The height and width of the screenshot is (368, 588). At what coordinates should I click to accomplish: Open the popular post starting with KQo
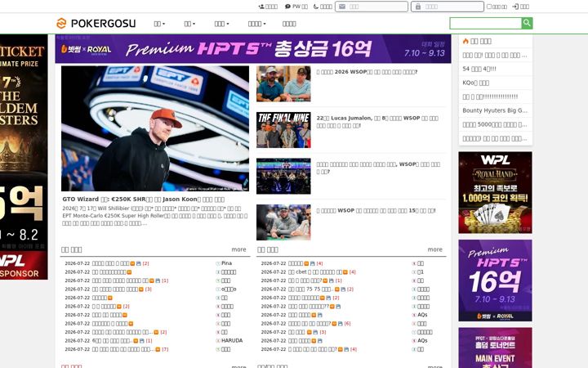tap(475, 83)
